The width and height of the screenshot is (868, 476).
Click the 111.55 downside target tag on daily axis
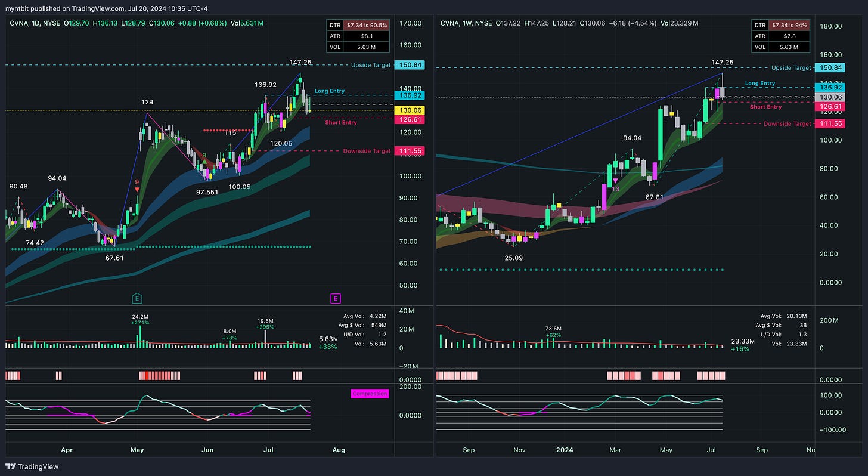[409, 152]
